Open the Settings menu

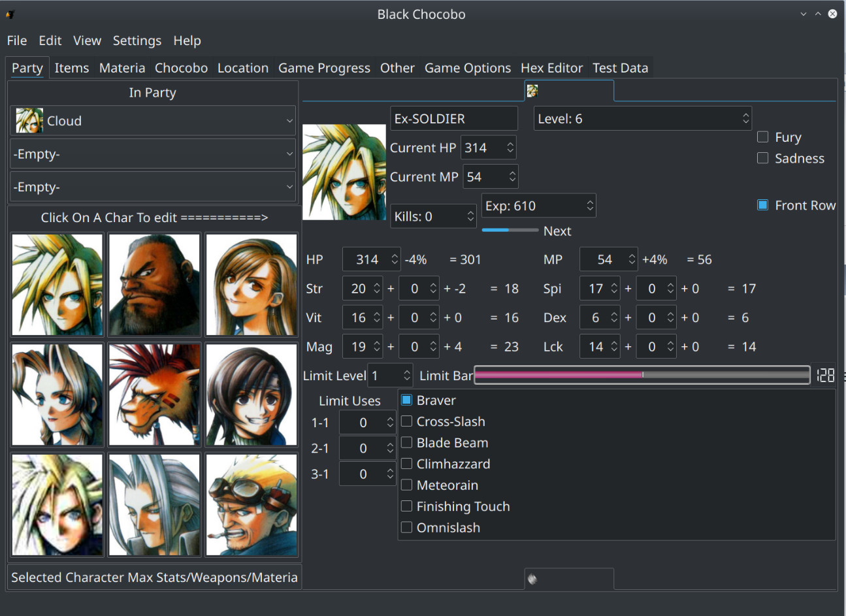click(x=137, y=41)
